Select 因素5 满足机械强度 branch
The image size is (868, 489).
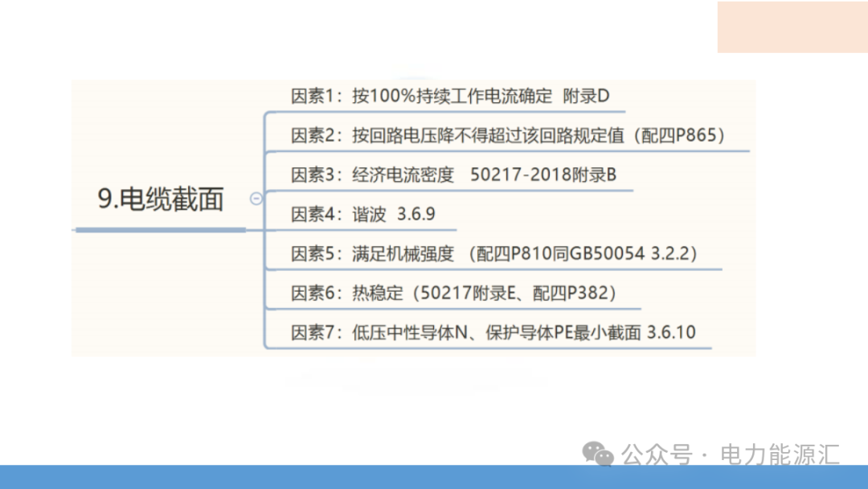coord(493,253)
